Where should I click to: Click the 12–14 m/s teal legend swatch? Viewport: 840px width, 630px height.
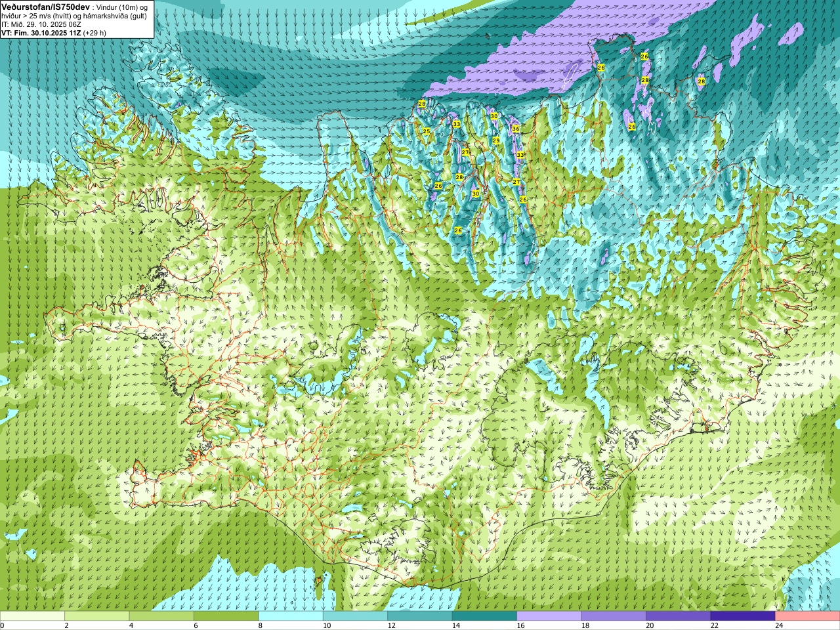(420, 616)
